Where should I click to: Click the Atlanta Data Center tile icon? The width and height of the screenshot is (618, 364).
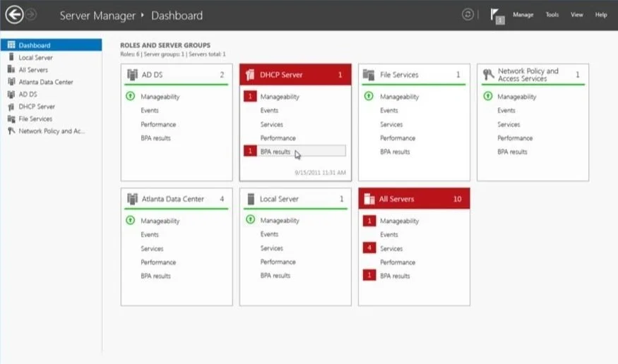point(133,199)
